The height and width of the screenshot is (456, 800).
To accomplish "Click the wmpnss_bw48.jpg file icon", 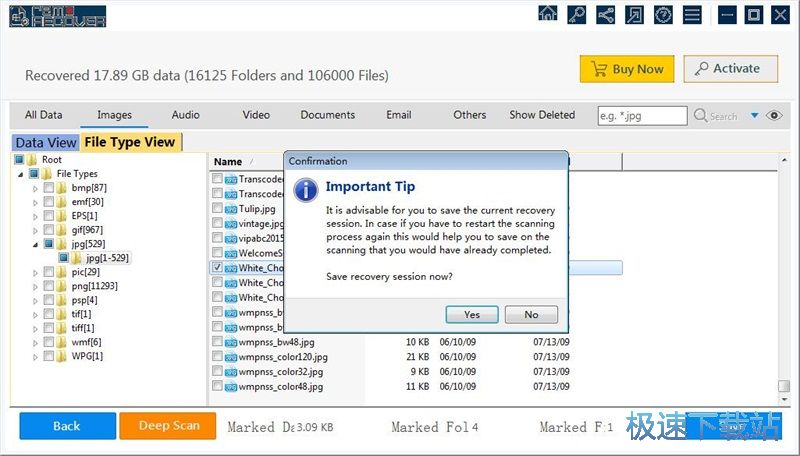I will coord(231,342).
